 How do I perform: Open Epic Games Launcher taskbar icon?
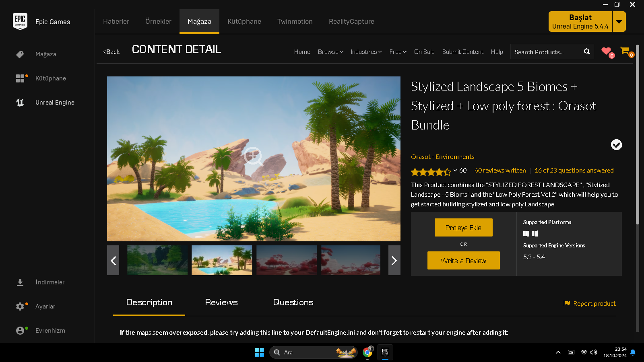click(385, 352)
